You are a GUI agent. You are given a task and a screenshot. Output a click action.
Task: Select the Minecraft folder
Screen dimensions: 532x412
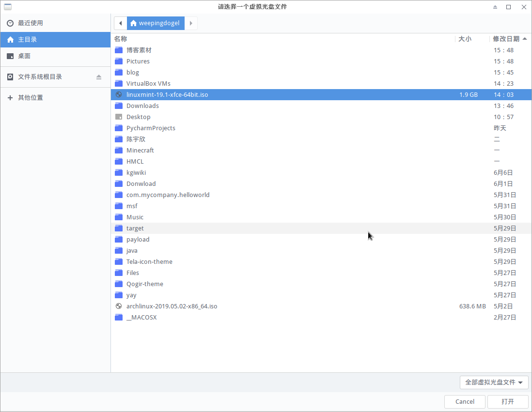click(140, 151)
